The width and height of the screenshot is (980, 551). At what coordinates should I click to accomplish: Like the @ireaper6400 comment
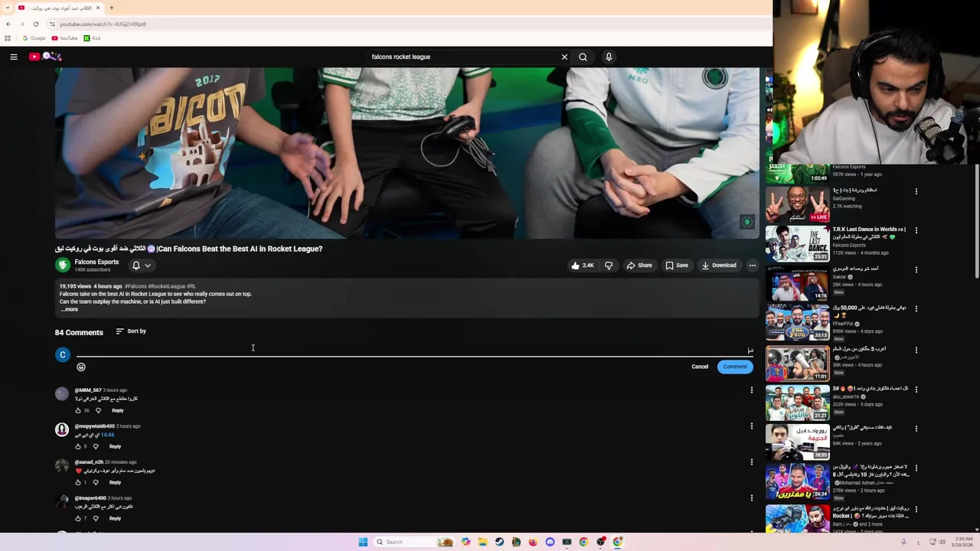pyautogui.click(x=77, y=518)
